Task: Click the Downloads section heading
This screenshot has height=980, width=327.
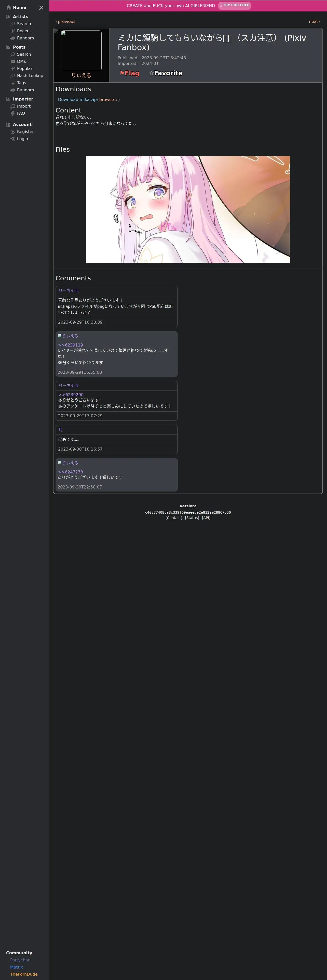Action: coord(73,89)
